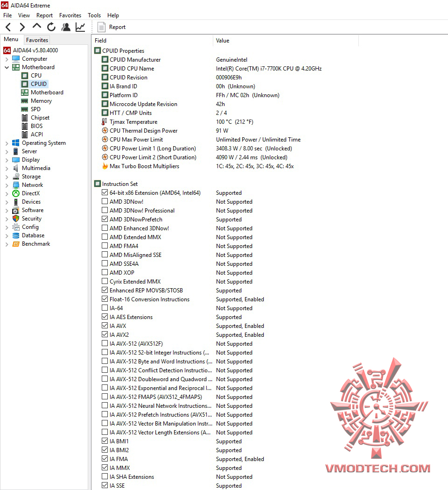Open the BIOS page icon
The width and height of the screenshot is (448, 490).
click(25, 126)
